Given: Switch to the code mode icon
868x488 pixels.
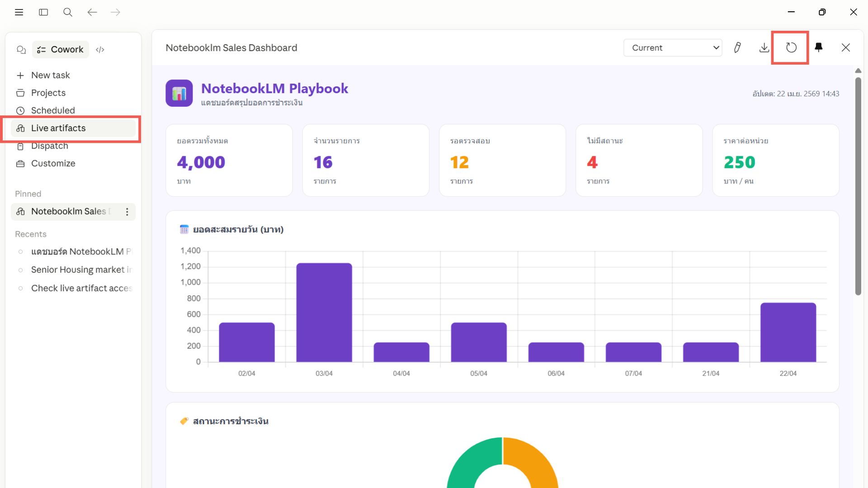Looking at the screenshot, I should pos(100,50).
